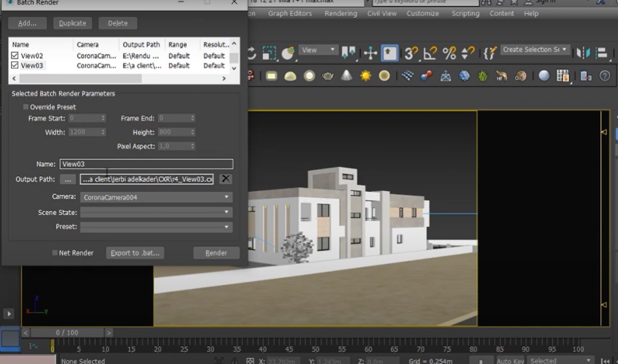The image size is (618, 364).
Task: Click the Pixel Aspect spinner arrows
Action: 192,146
